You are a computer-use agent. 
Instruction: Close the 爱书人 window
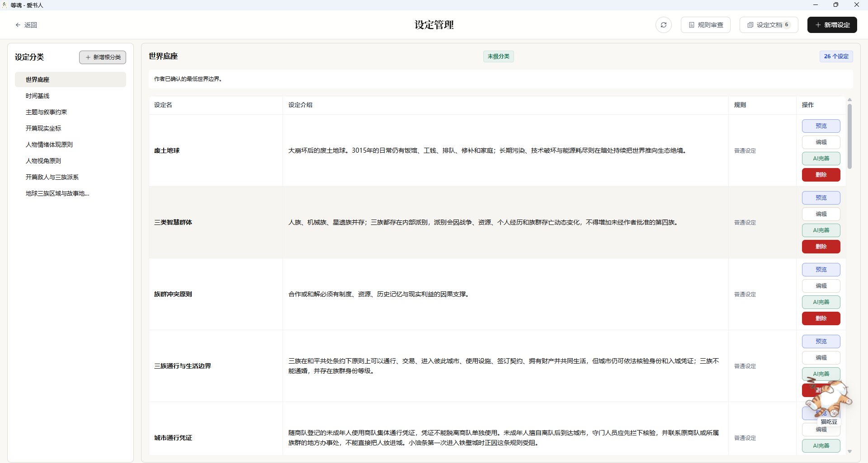click(x=856, y=5)
